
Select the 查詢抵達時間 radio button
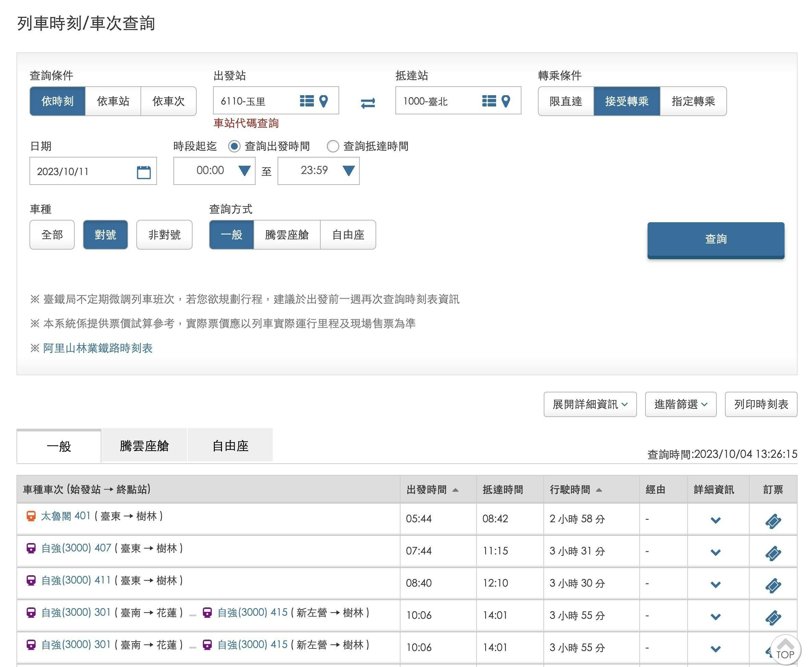coord(333,147)
